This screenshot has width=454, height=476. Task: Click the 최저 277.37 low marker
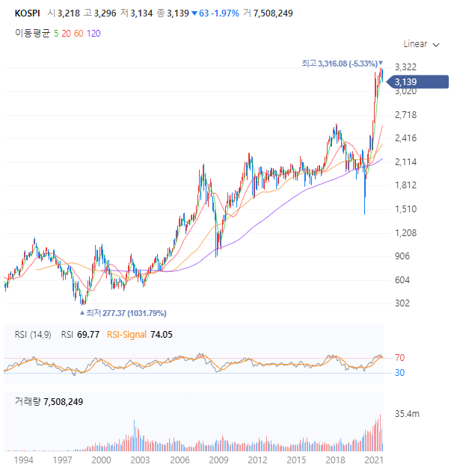point(123,313)
